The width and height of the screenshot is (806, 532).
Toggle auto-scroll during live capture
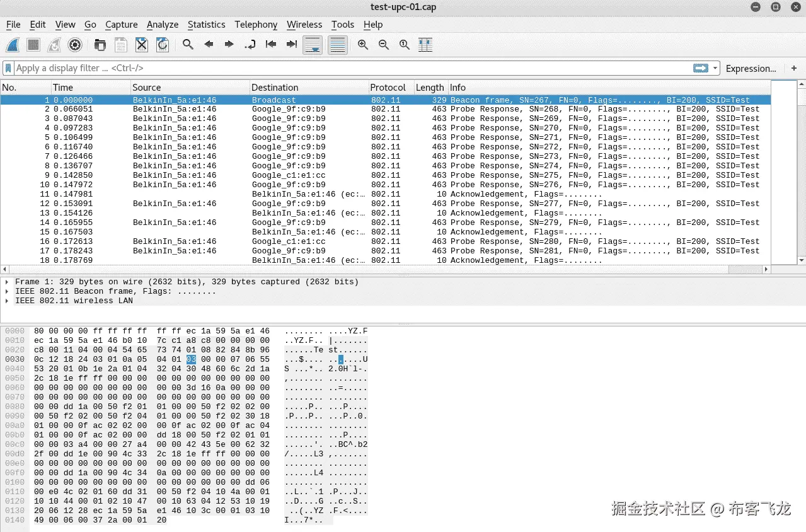pos(313,45)
